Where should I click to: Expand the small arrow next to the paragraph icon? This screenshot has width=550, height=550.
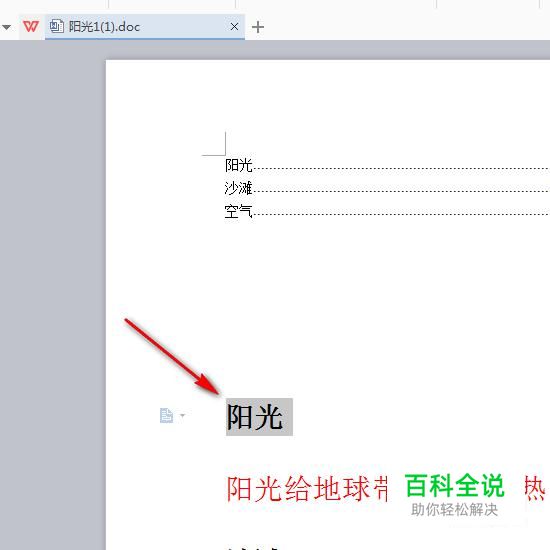click(182, 416)
